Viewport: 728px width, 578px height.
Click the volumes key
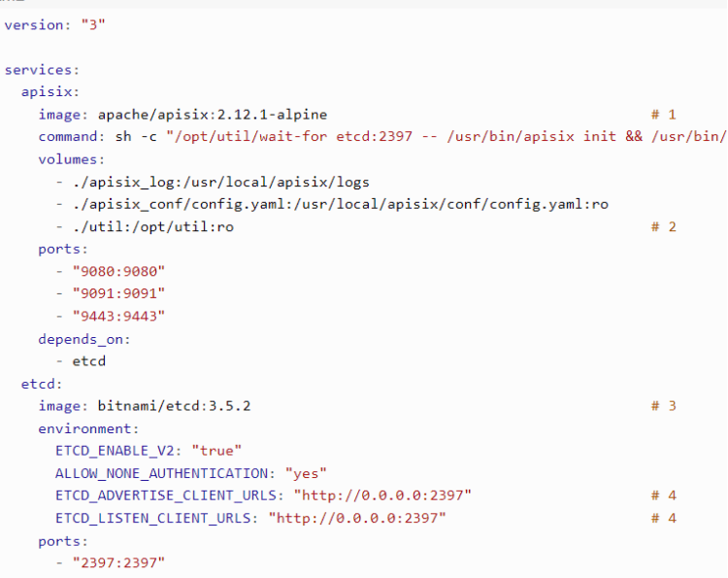tap(71, 159)
